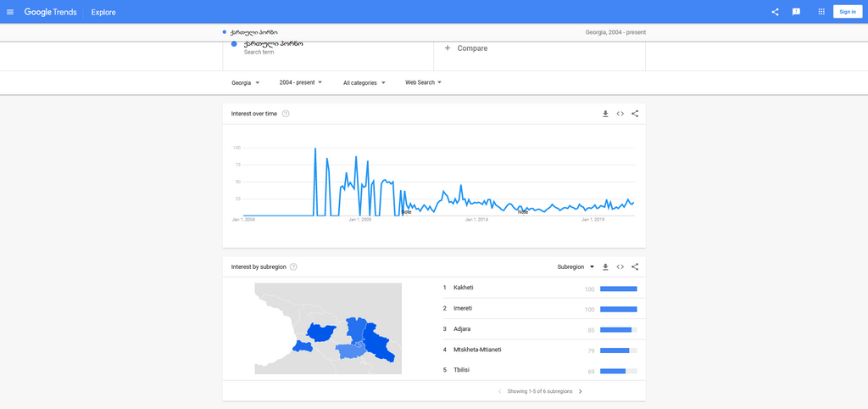
Task: Open the Google apps grid
Action: click(x=821, y=12)
